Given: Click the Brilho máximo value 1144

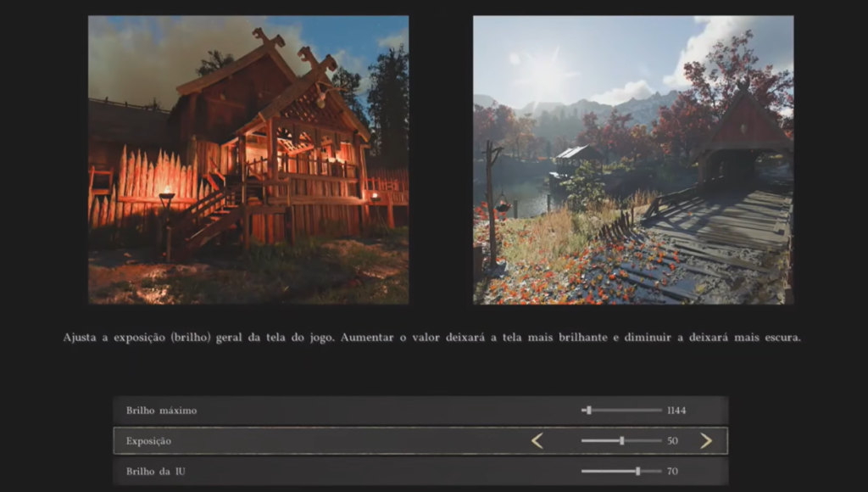Looking at the screenshot, I should click(676, 411).
